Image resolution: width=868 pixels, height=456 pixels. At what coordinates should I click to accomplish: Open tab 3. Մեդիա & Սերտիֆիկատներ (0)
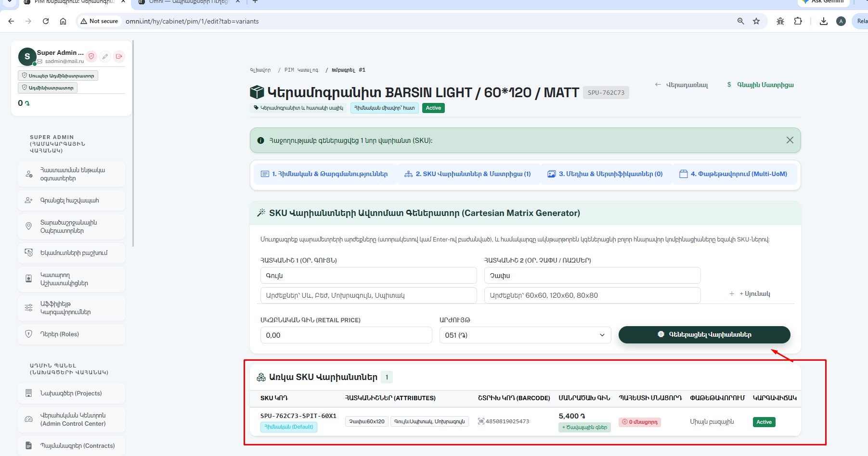605,174
